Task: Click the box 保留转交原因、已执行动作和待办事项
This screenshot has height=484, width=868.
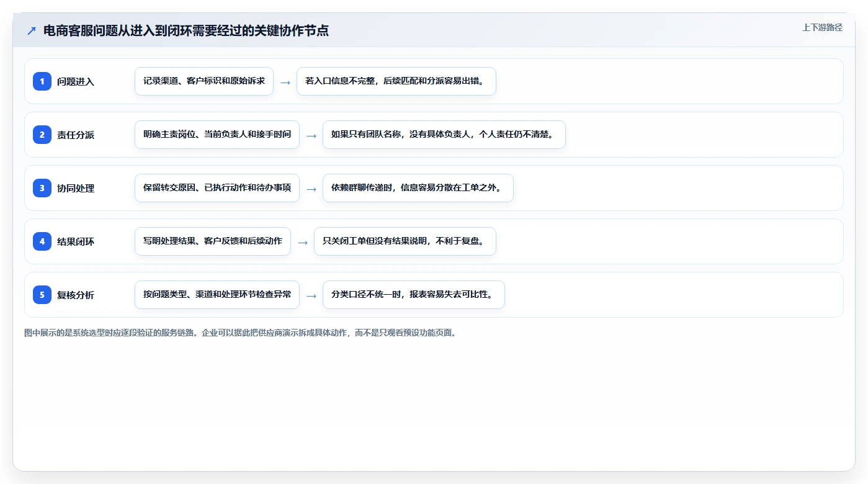Action: tap(217, 188)
